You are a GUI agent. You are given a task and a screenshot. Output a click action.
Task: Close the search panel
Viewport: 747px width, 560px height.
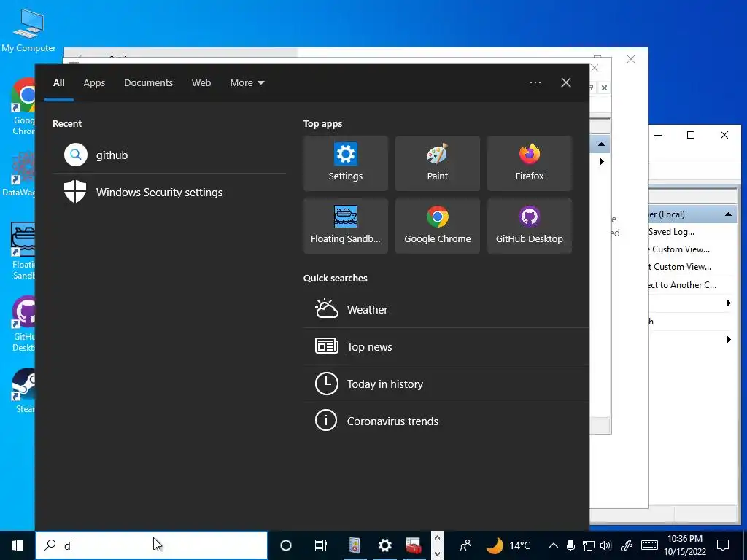click(566, 82)
